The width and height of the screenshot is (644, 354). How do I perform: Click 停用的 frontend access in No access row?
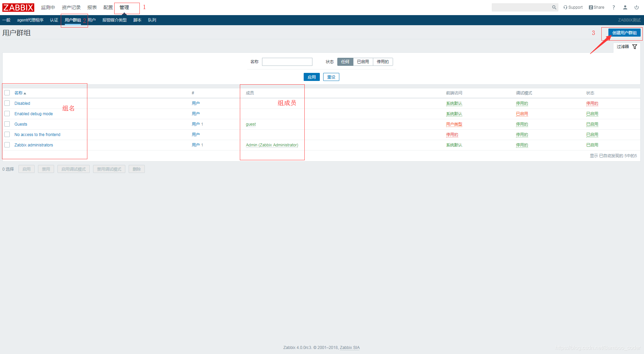tap(452, 135)
